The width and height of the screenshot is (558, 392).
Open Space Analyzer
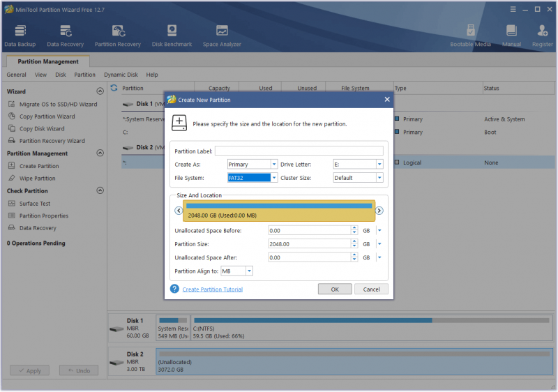[222, 36]
